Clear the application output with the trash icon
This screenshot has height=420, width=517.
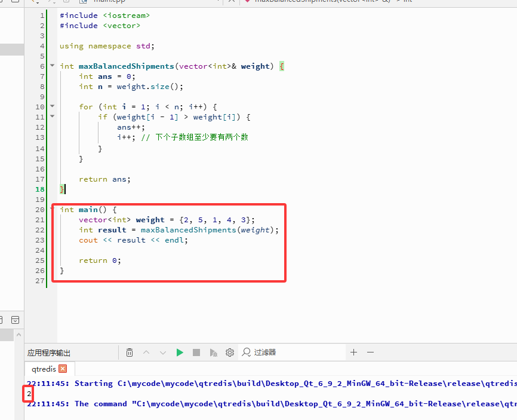pos(130,352)
